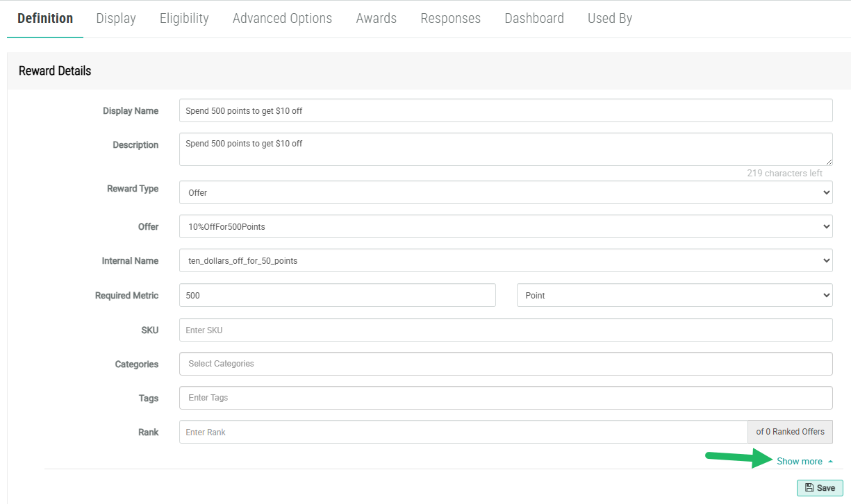Image resolution: width=851 pixels, height=504 pixels.
Task: Open the Reward Type dropdown
Action: pyautogui.click(x=505, y=192)
